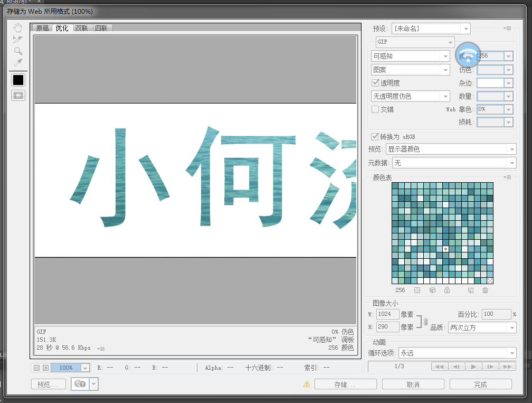This screenshot has width=532, height=403.
Task: Open the GIF file format dropdown
Action: [x=415, y=42]
